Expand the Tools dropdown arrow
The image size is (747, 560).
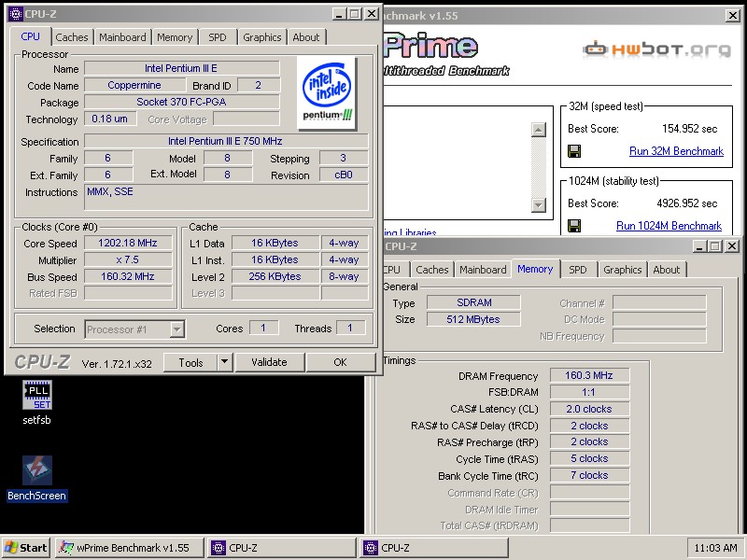pos(224,362)
